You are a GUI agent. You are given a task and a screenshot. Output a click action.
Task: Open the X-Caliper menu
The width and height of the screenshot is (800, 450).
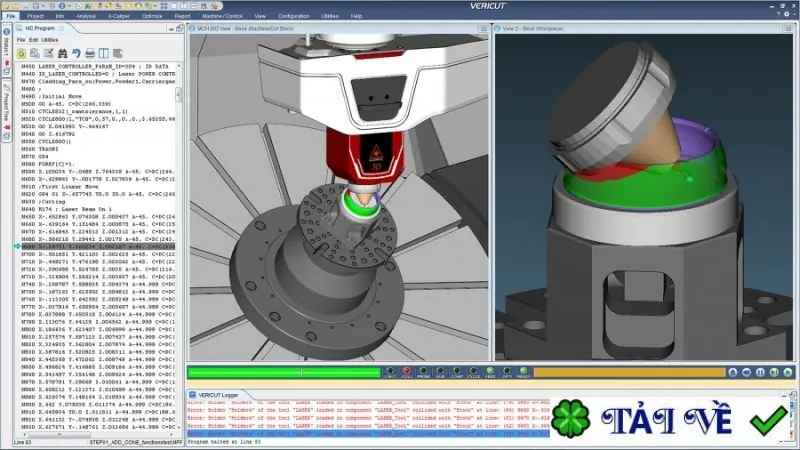(x=119, y=16)
